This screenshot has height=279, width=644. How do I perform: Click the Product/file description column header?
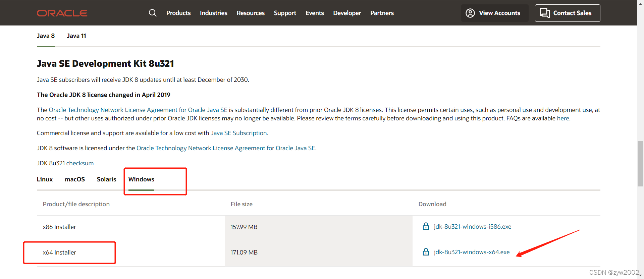tap(76, 204)
